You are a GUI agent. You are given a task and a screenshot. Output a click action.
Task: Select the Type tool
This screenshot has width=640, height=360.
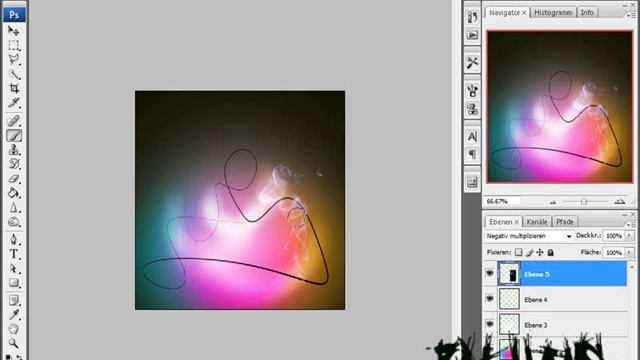coord(14,254)
